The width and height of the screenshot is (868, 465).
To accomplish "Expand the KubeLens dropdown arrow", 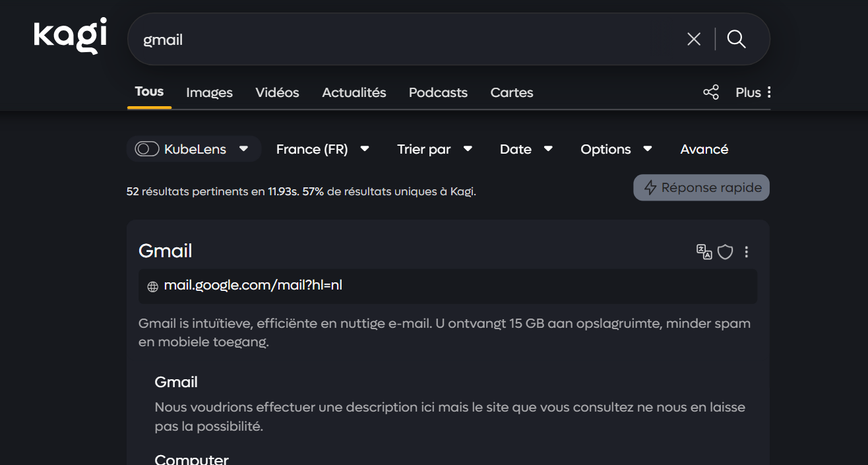I will [243, 149].
